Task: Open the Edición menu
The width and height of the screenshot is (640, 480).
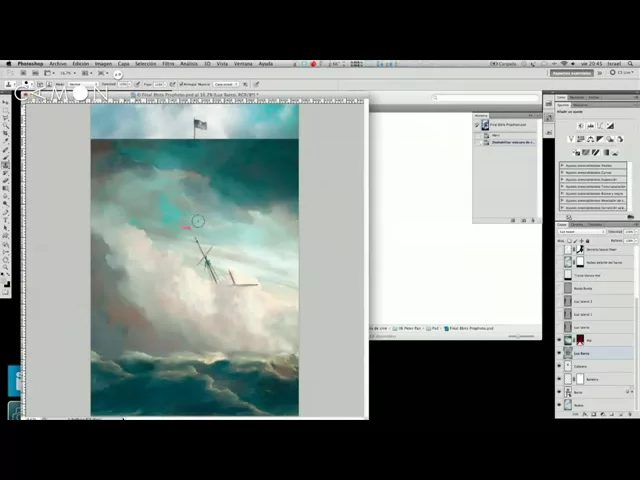Action: point(80,64)
